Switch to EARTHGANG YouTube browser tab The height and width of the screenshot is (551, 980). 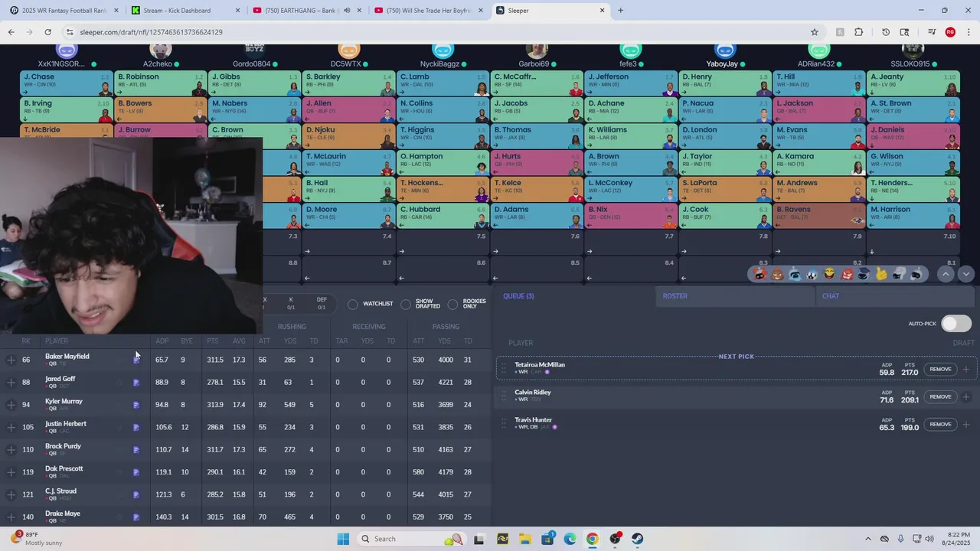tap(305, 11)
